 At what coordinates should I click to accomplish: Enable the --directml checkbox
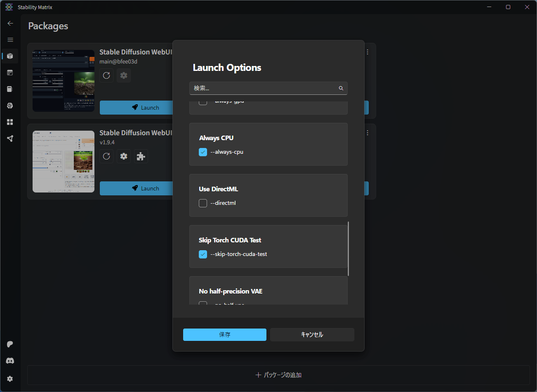[x=203, y=203]
